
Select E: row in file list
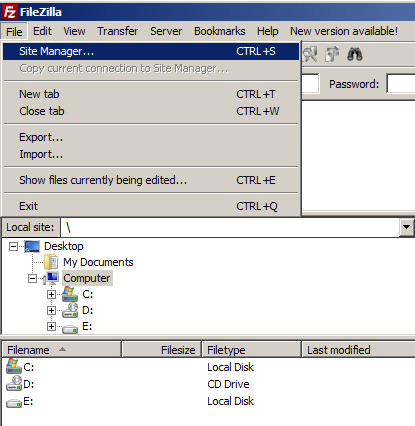point(208,401)
